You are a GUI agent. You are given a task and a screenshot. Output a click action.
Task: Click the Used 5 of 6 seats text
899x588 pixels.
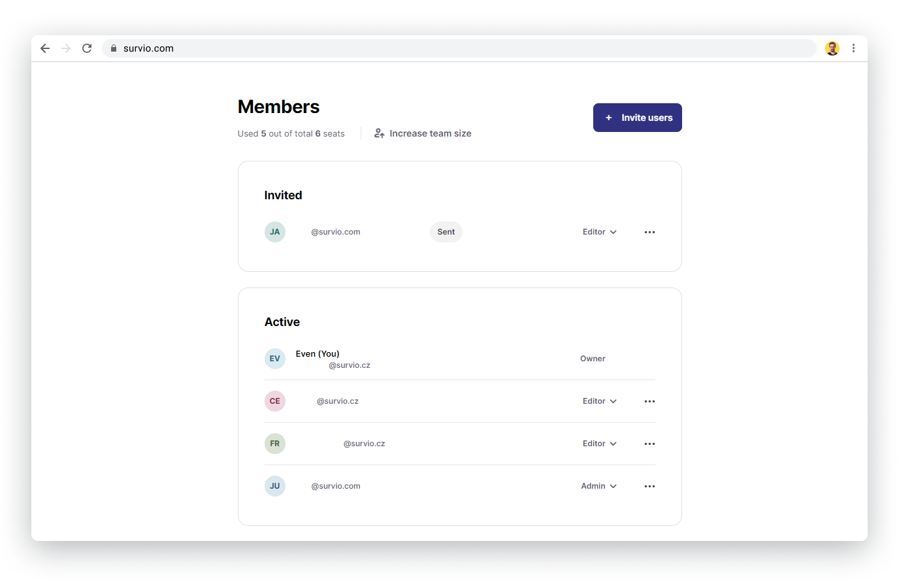coord(291,133)
